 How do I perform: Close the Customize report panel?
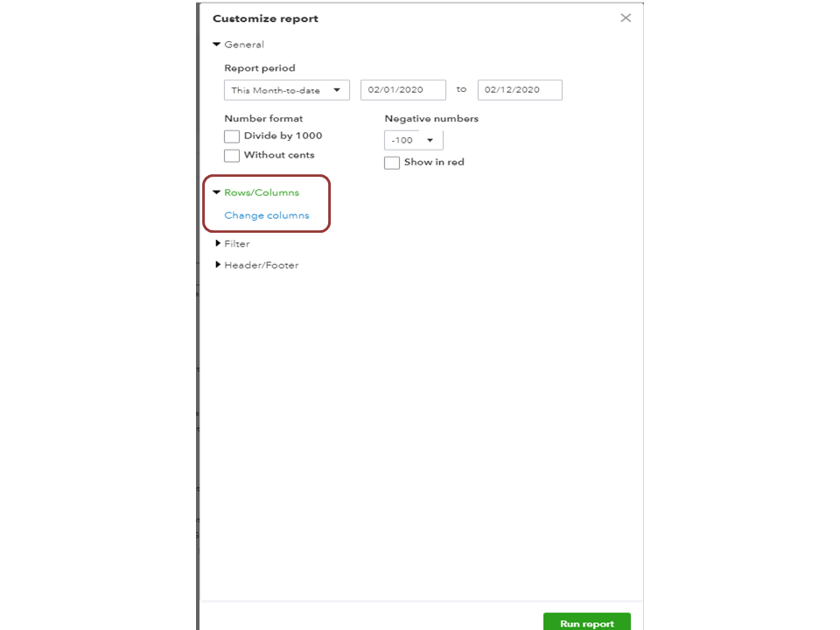(x=626, y=17)
